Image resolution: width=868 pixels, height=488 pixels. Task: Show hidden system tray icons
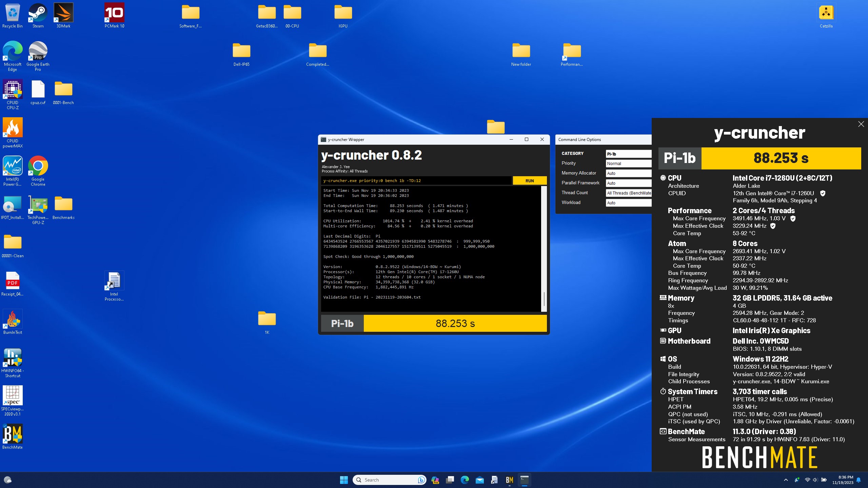786,480
